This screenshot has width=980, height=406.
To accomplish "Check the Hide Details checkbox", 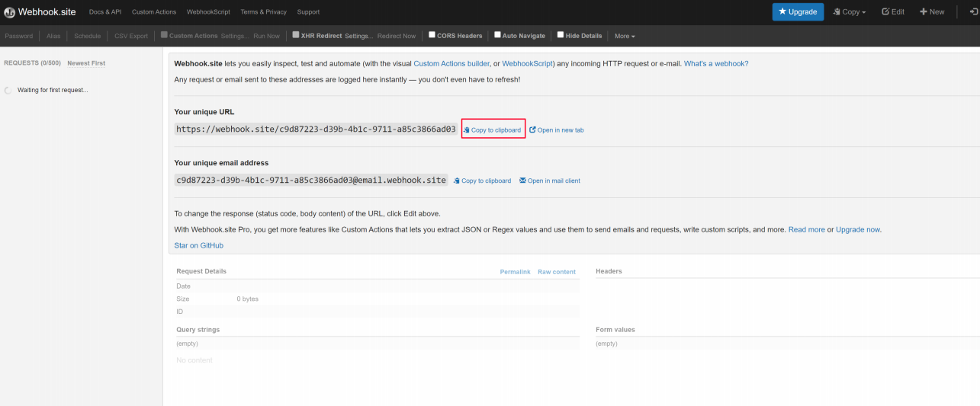I will point(561,35).
